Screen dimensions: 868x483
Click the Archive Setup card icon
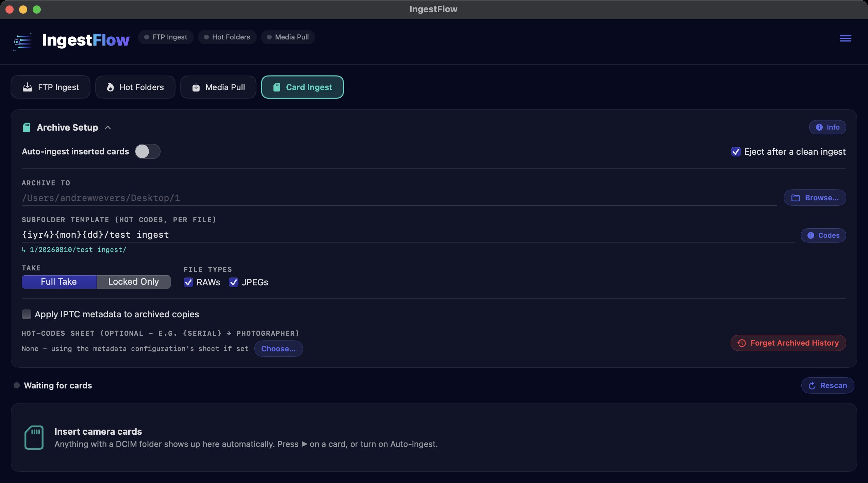[26, 128]
